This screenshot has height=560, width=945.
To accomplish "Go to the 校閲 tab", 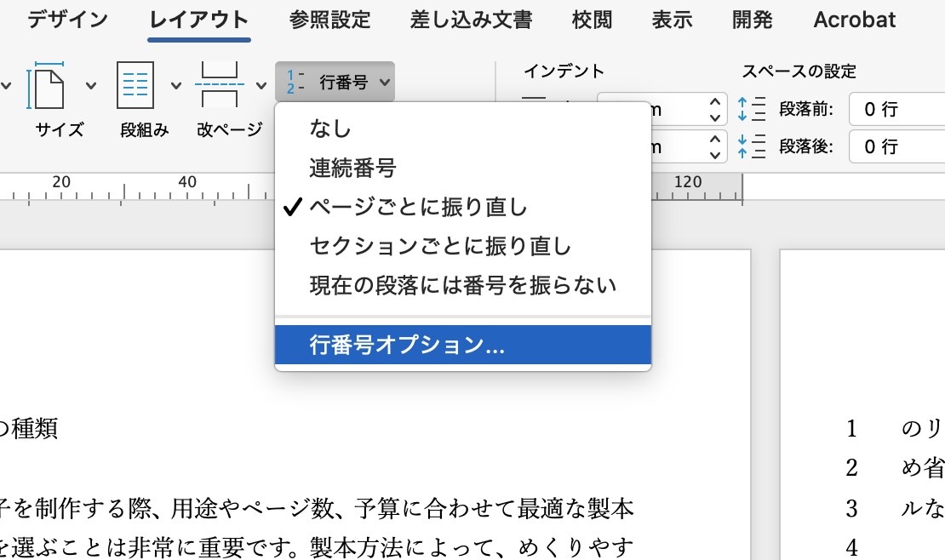I will tap(592, 20).
